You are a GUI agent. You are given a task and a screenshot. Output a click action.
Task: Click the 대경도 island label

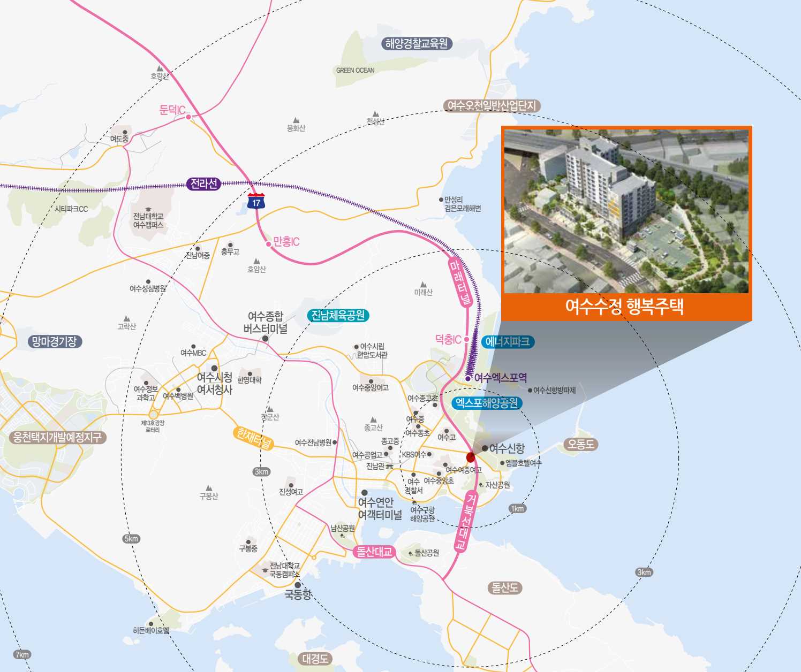(315, 659)
